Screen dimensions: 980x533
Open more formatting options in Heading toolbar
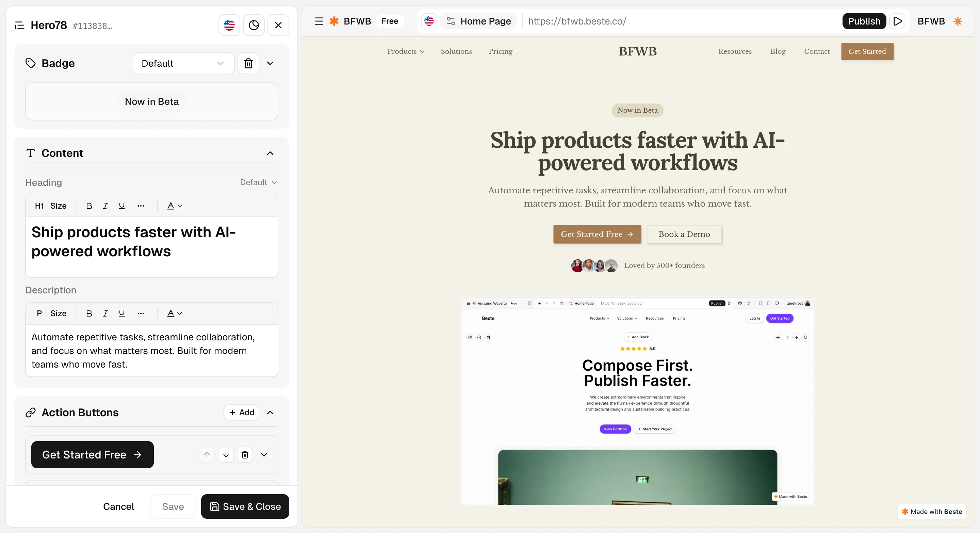141,206
